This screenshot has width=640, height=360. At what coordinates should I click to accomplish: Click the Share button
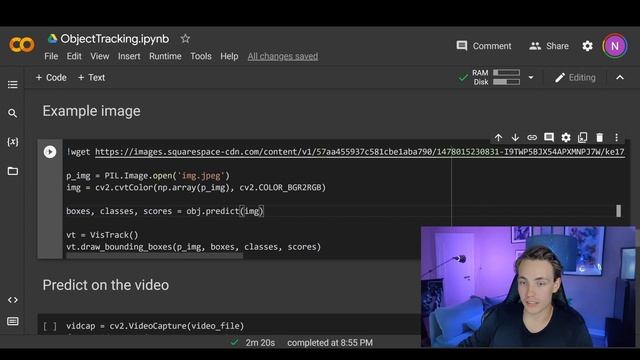[x=549, y=46]
